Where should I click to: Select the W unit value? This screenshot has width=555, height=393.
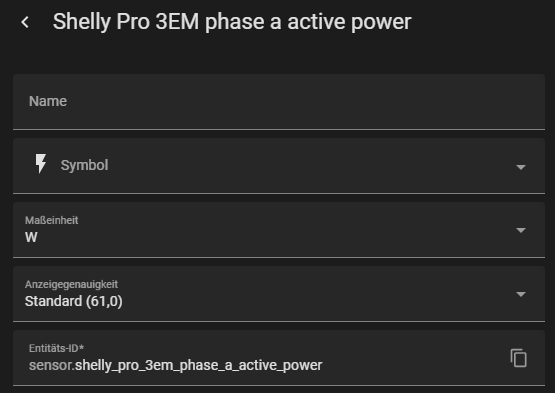tap(31, 237)
